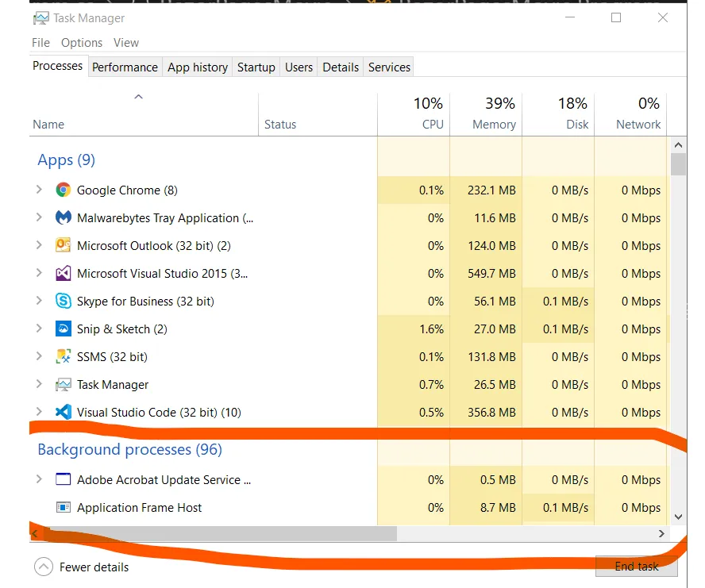Viewport: 705px width, 588px height.
Task: Click the 131.8 MB memory value
Action: (x=491, y=356)
